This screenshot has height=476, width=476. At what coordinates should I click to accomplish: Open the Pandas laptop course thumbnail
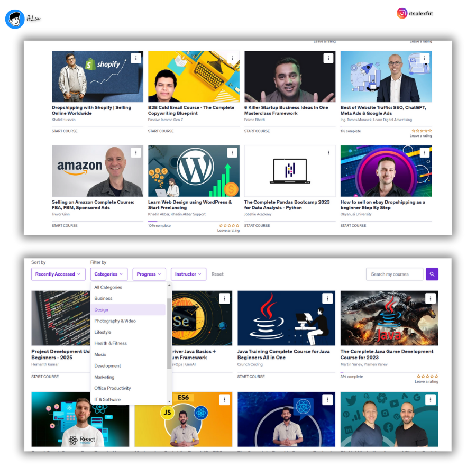(x=290, y=171)
